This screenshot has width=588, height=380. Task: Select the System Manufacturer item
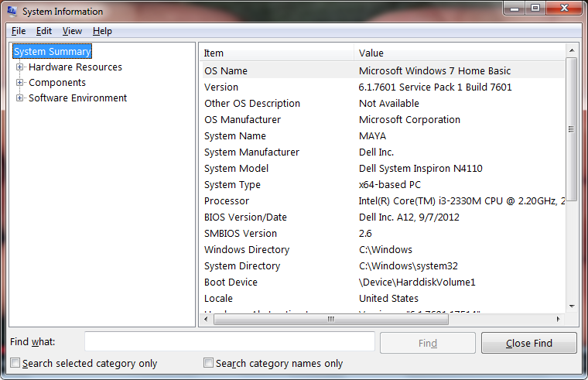(x=251, y=152)
